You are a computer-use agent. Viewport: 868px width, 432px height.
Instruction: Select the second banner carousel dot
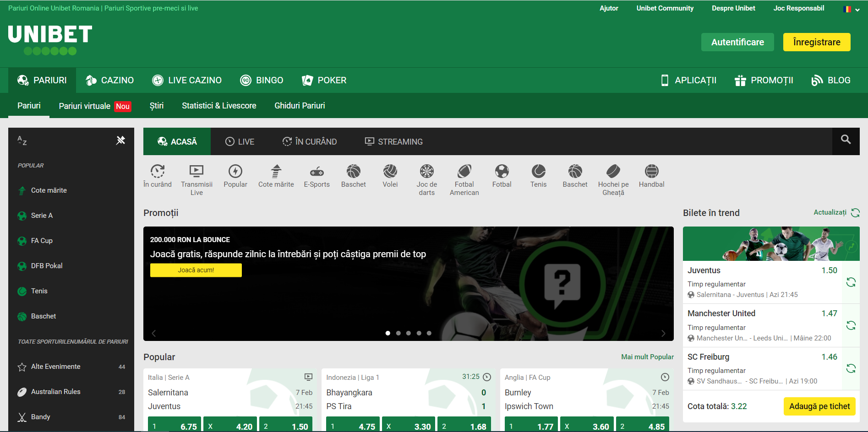click(x=398, y=333)
